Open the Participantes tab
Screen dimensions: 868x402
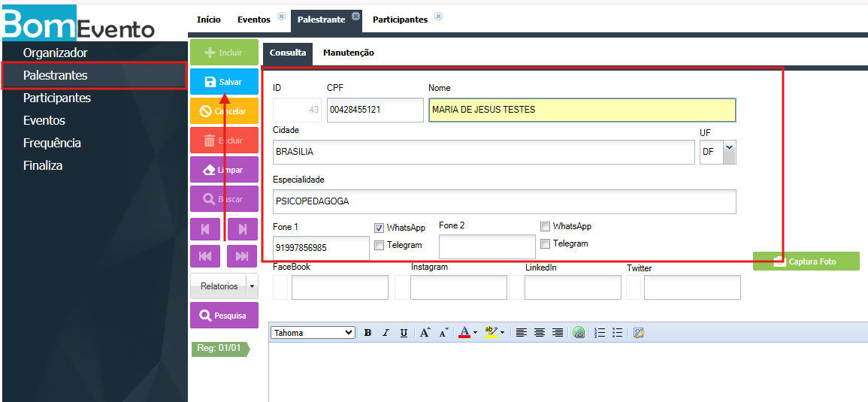click(x=400, y=20)
